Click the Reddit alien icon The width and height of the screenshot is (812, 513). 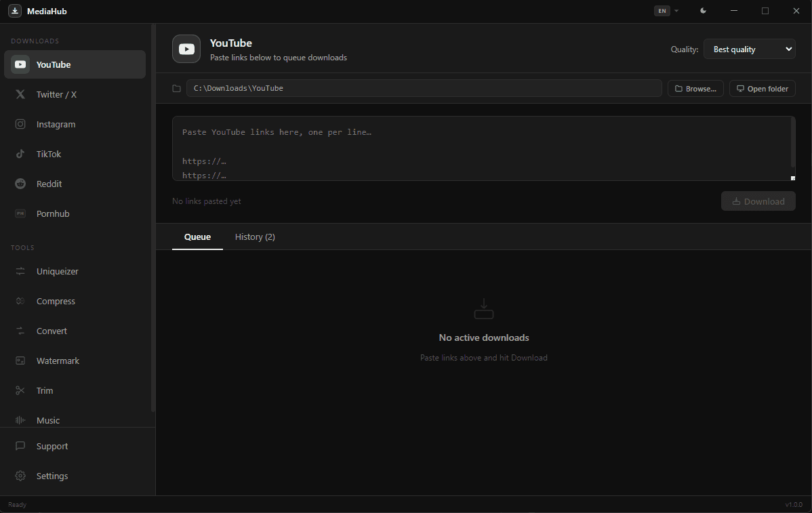pyautogui.click(x=20, y=184)
